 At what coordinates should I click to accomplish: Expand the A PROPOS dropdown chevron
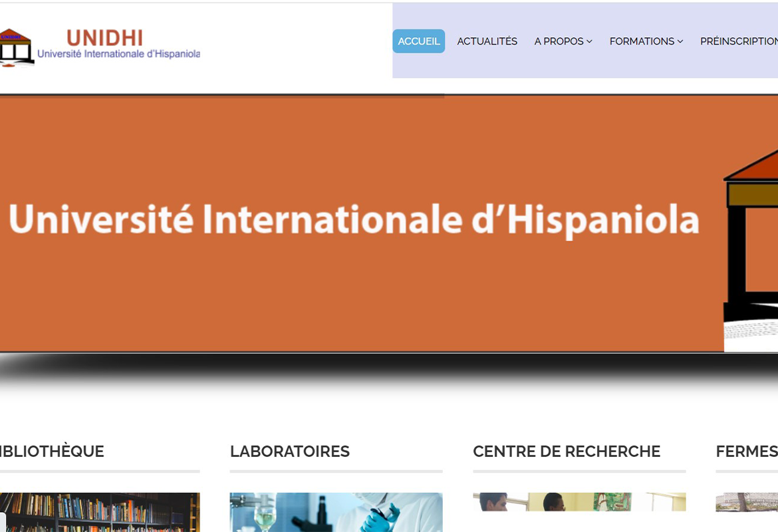[589, 42]
